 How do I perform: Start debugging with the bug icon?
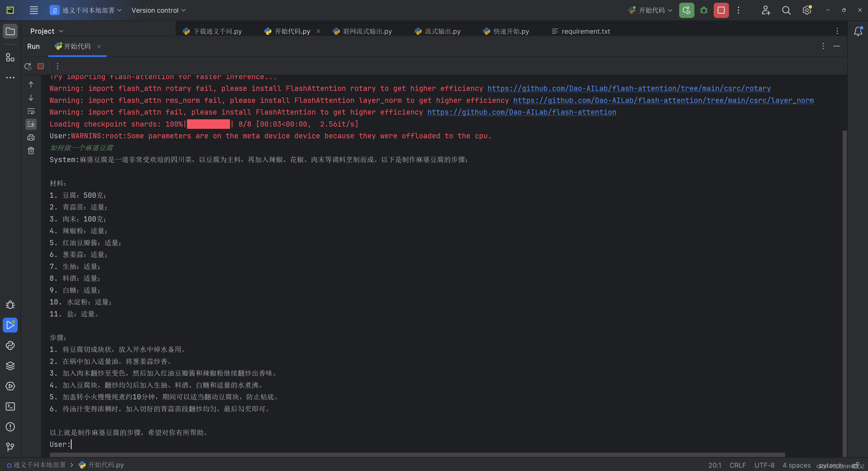coord(704,10)
